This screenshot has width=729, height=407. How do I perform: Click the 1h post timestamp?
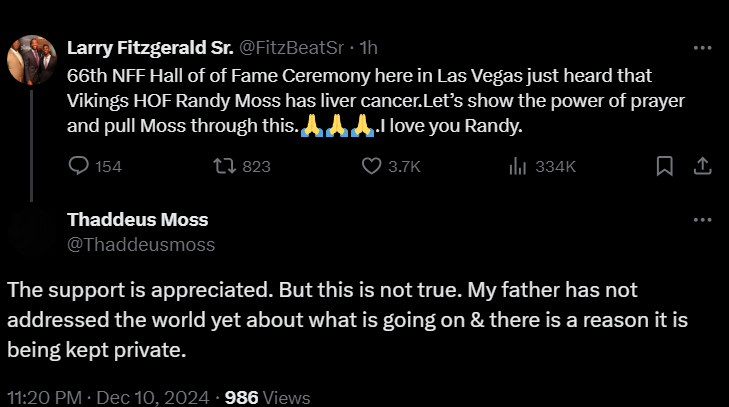[x=369, y=47]
